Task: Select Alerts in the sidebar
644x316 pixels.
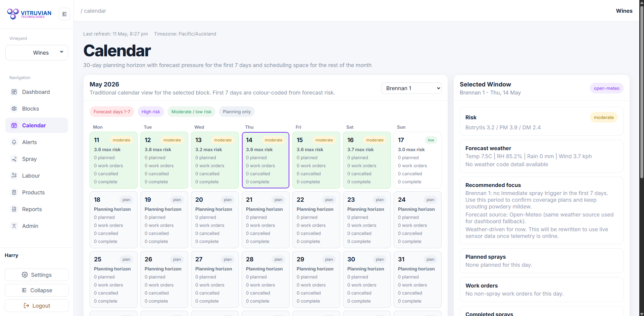Action: point(37,142)
